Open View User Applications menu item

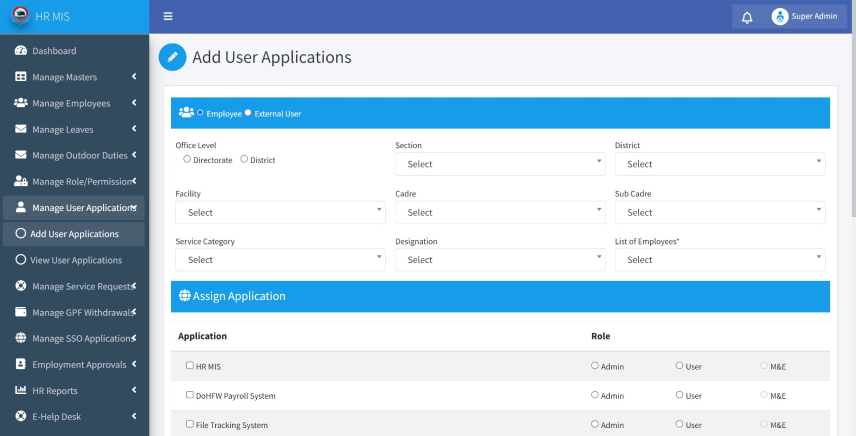74,260
